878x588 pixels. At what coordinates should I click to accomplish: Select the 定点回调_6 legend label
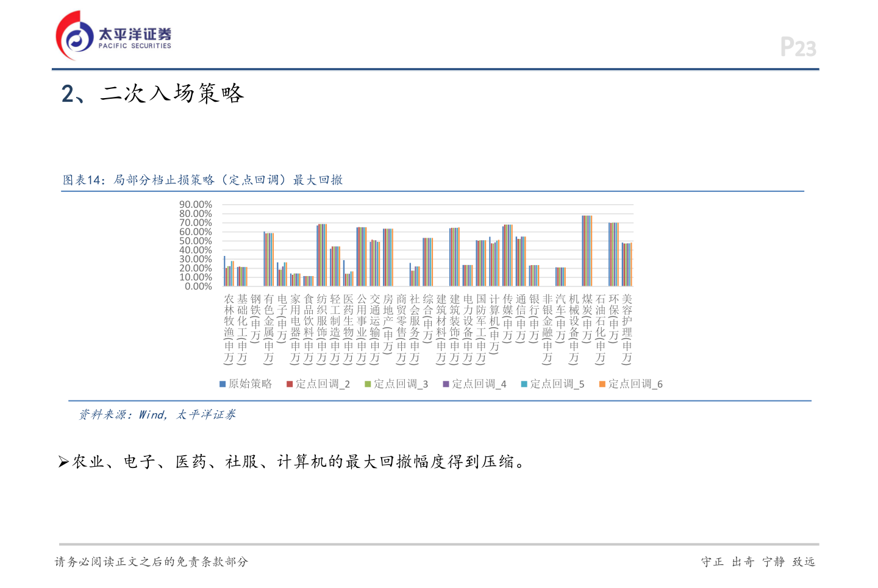click(635, 384)
